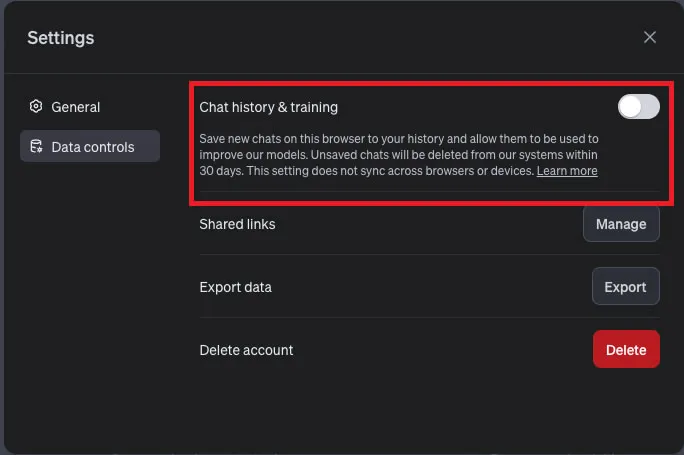Click the Chat history & training label
The height and width of the screenshot is (455, 684).
(268, 107)
